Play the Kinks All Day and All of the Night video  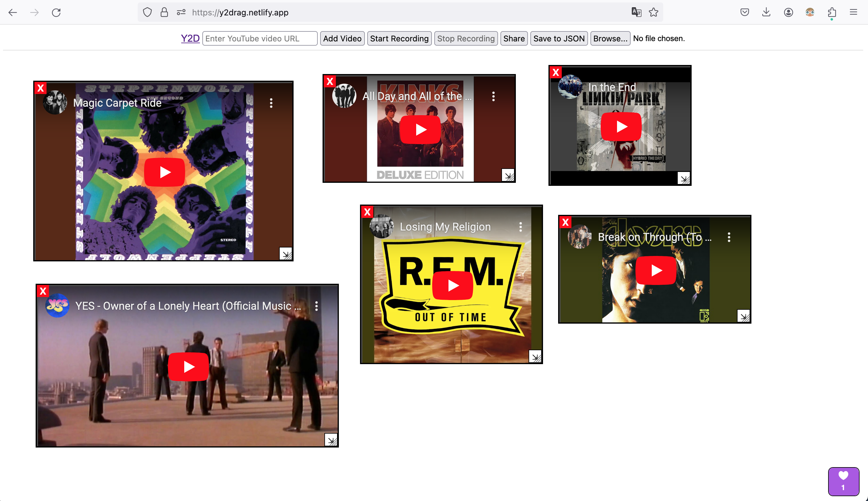[x=420, y=130]
